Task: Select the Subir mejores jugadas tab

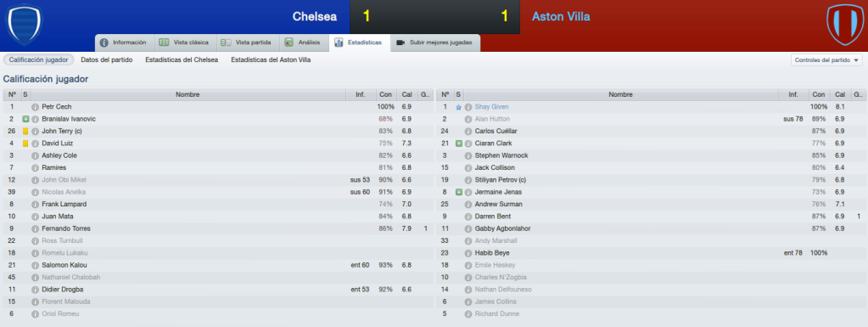Action: pyautogui.click(x=435, y=42)
